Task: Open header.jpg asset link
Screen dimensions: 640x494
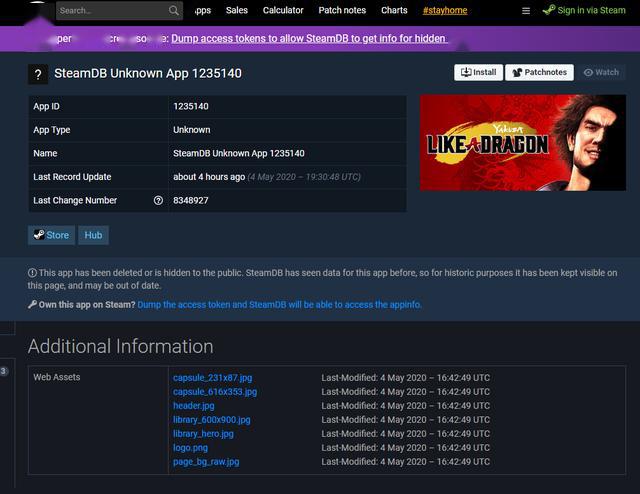Action: (193, 405)
